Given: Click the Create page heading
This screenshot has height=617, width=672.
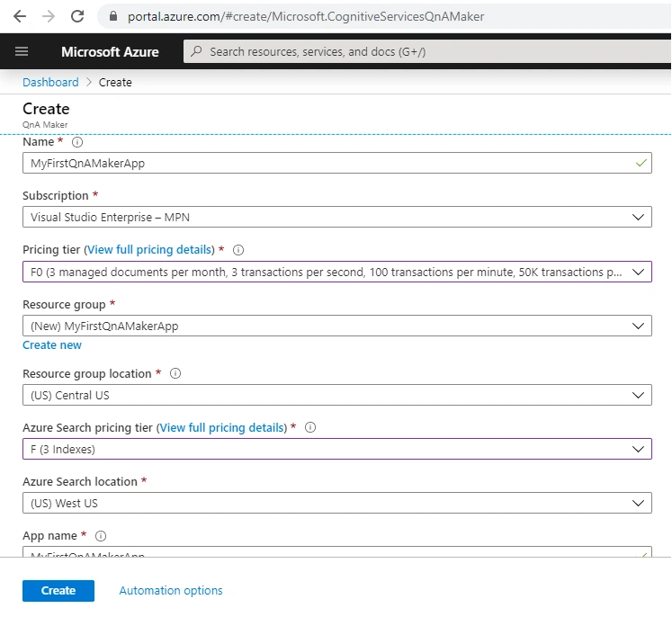Looking at the screenshot, I should click(46, 109).
